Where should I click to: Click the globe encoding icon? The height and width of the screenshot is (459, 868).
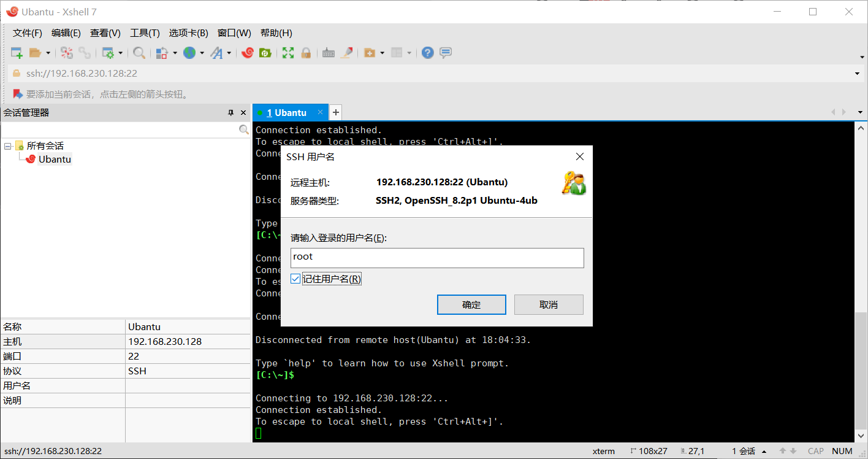pyautogui.click(x=189, y=53)
